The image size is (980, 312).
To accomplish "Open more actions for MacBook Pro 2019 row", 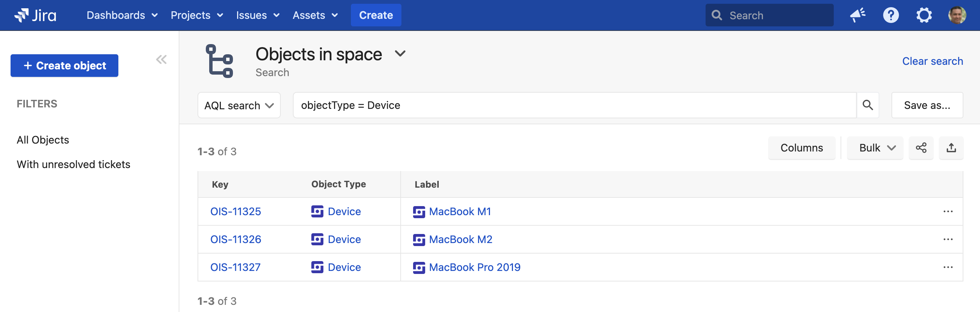I will [948, 267].
